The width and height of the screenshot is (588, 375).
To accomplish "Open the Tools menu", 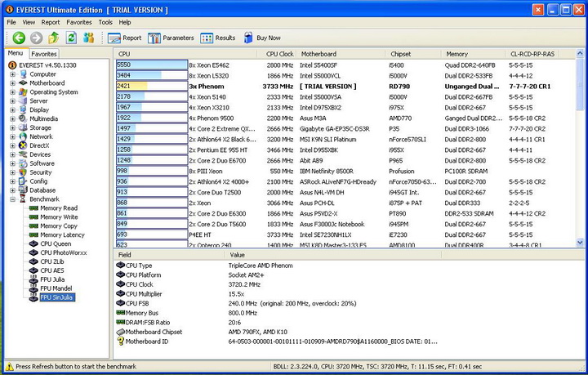I will pyautogui.click(x=105, y=22).
